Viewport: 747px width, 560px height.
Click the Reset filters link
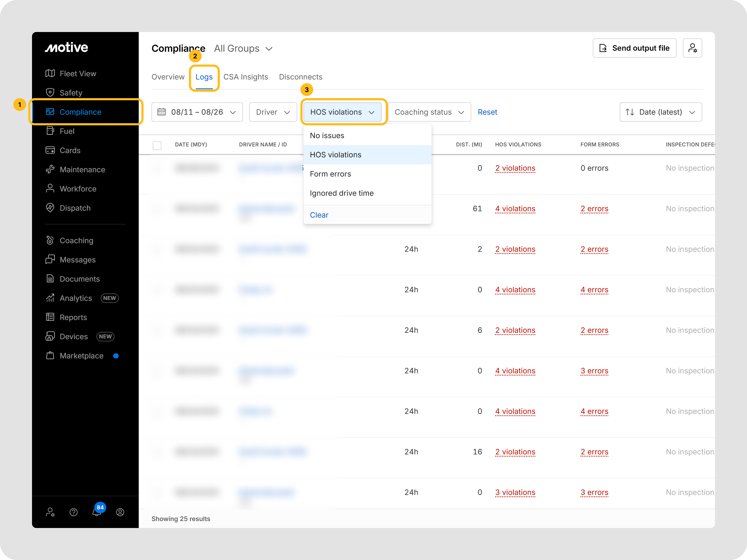(487, 112)
